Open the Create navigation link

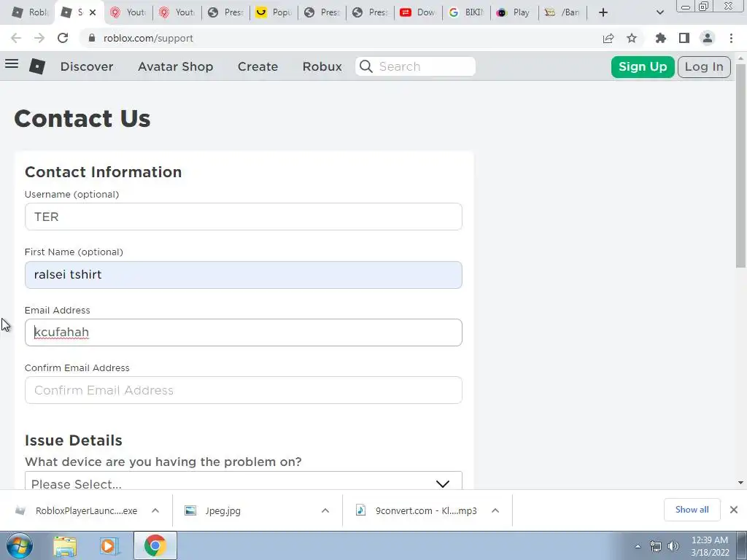click(258, 66)
